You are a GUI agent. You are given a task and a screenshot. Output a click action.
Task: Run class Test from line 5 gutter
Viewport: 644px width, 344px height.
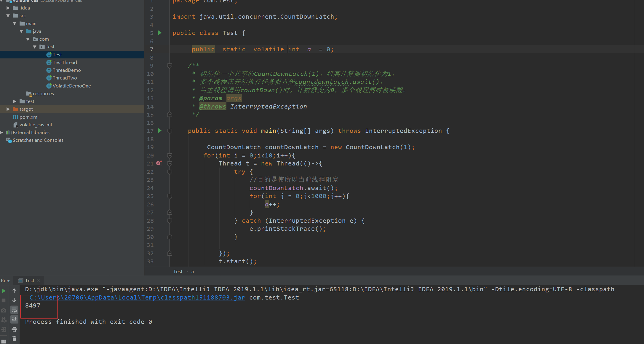[x=160, y=33]
